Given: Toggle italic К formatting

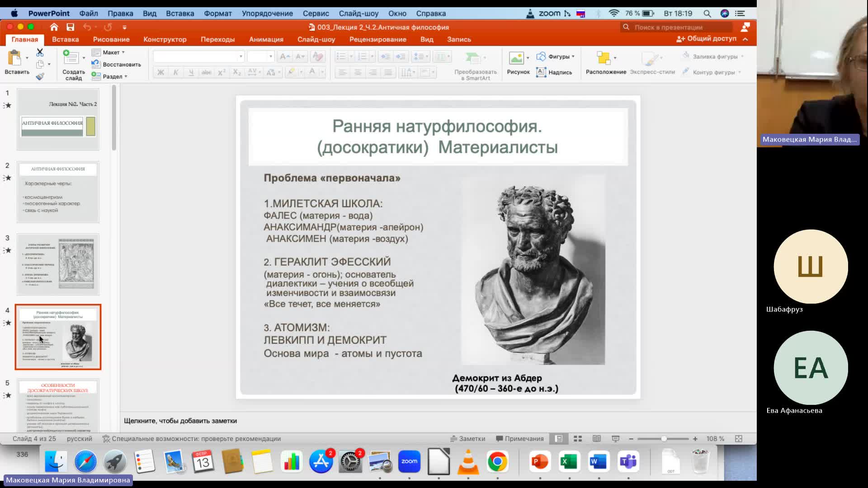Looking at the screenshot, I should pyautogui.click(x=176, y=72).
